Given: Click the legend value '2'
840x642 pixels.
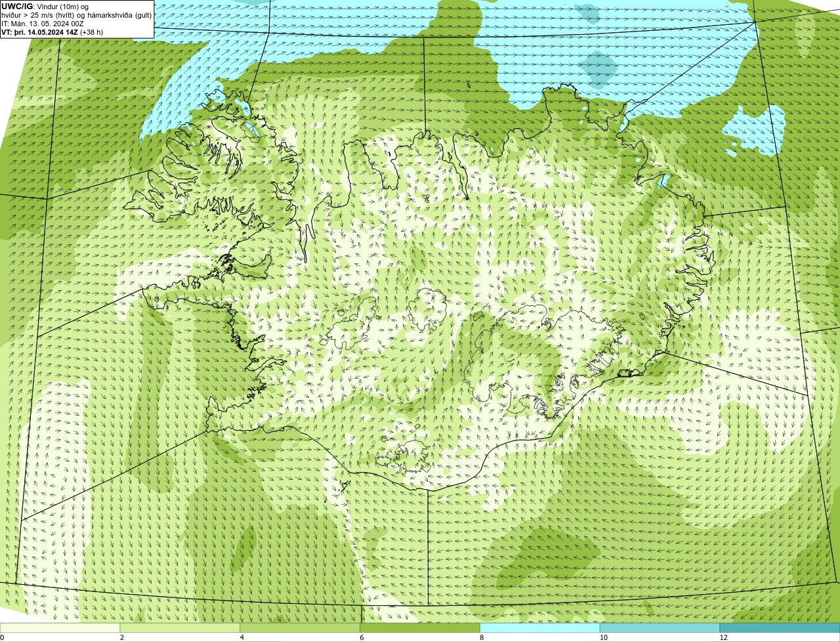Looking at the screenshot, I should tap(122, 637).
